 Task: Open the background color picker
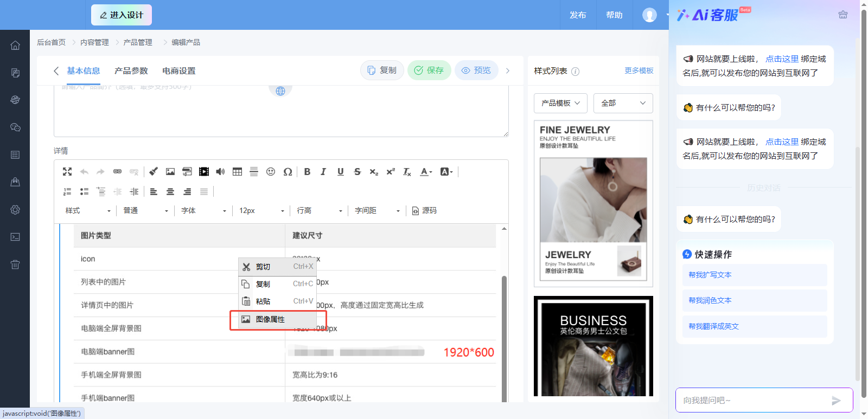[446, 172]
